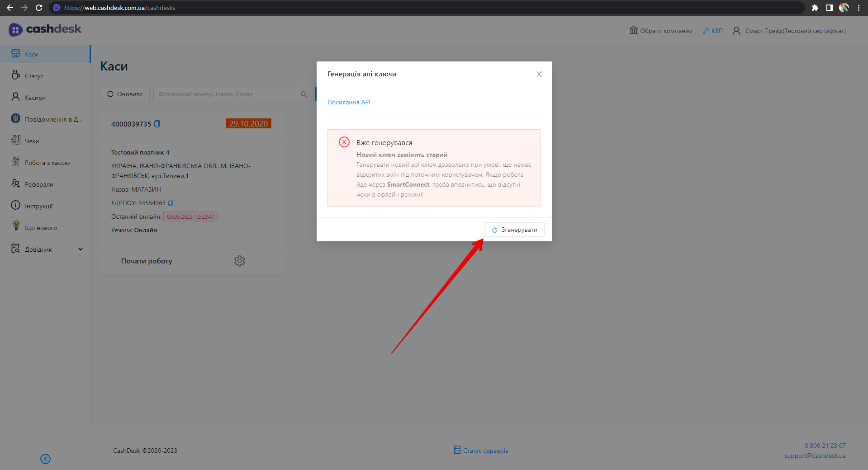Image resolution: width=868 pixels, height=470 pixels.
Task: Close the API key generation dialog
Action: point(539,74)
